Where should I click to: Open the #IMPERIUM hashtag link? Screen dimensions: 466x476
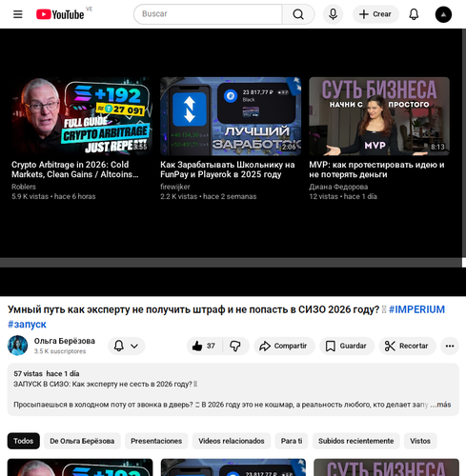416,309
